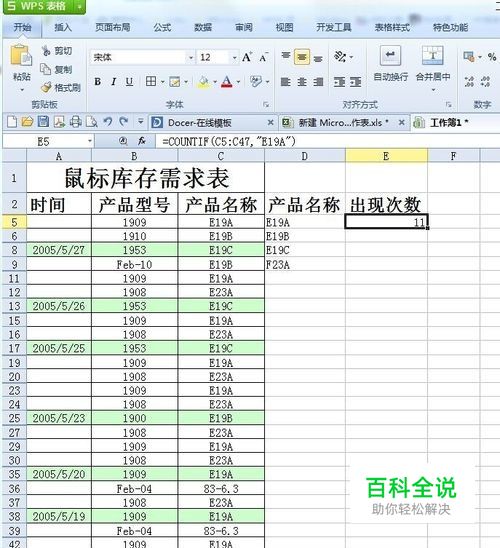Increase font size with large A
Image resolution: width=500 pixels, height=548 pixels.
pos(247,57)
